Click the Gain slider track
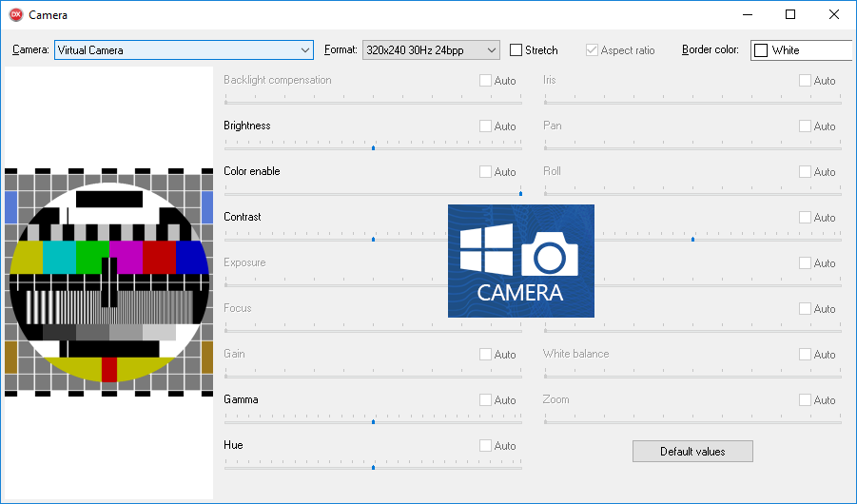The height and width of the screenshot is (504, 857). 373,376
